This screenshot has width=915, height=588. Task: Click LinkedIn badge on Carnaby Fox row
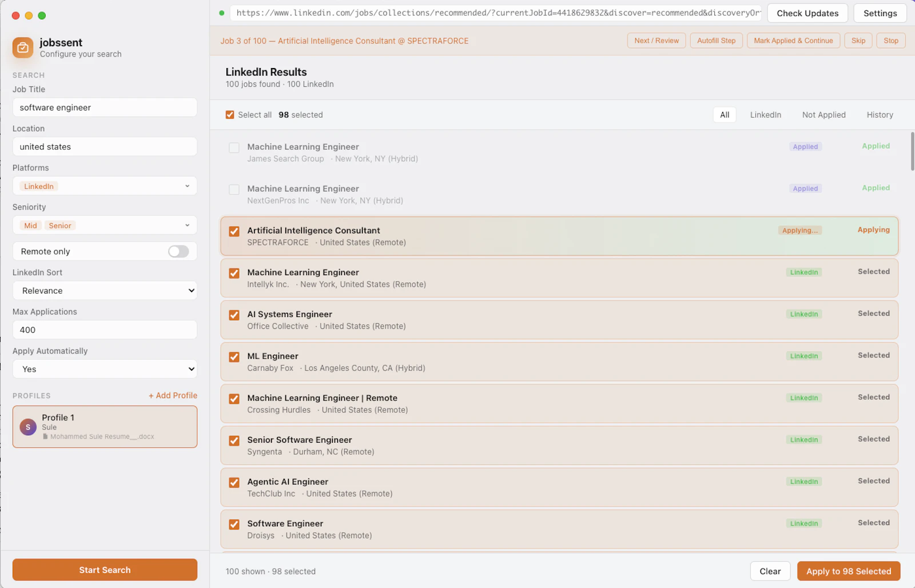pyautogui.click(x=803, y=356)
